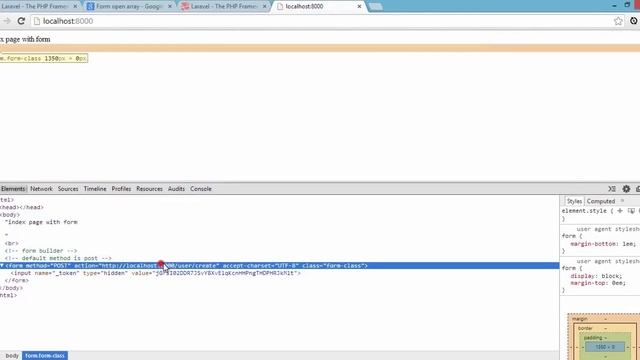The image size is (640, 360).
Task: Select the 'form builder' comment node
Action: pos(41,251)
